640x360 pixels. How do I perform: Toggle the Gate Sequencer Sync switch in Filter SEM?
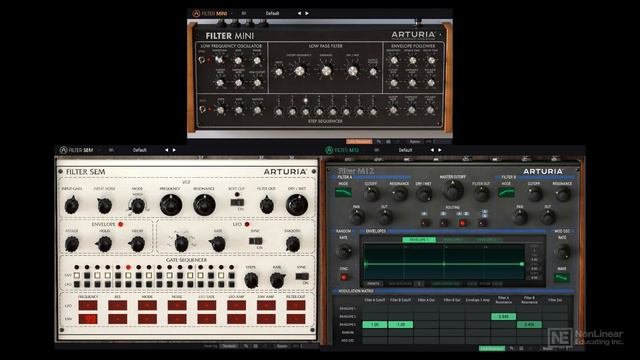(x=302, y=276)
